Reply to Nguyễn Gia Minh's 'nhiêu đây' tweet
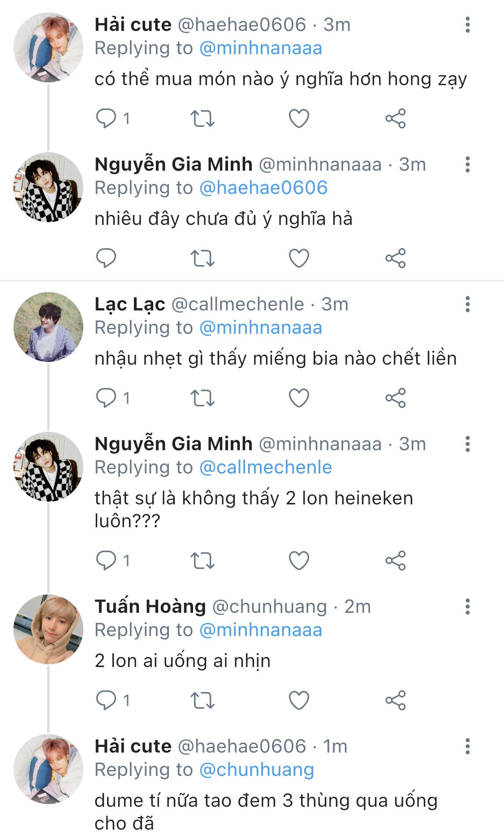Viewport: 504px width, 835px height. [x=107, y=258]
